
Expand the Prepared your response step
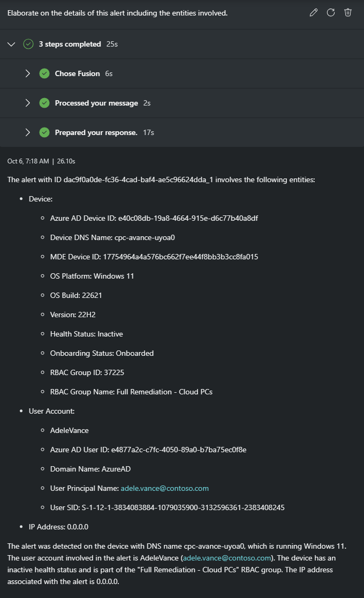(x=27, y=132)
